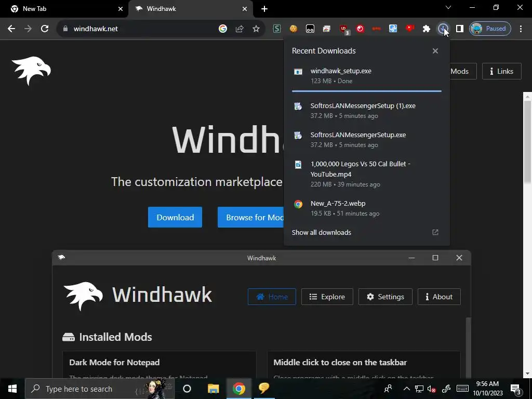Show hidden system tray icons

[x=406, y=389]
